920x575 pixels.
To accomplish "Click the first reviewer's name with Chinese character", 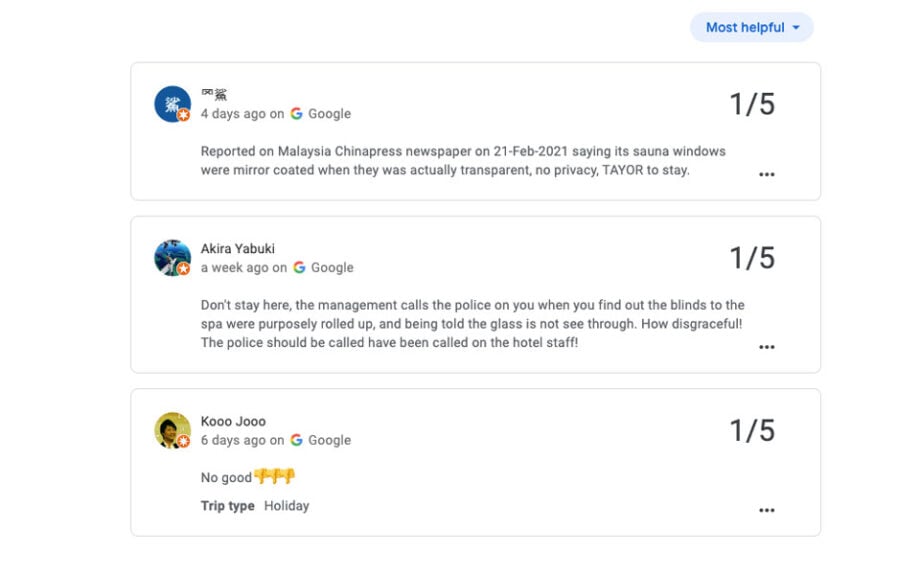I will click(214, 94).
